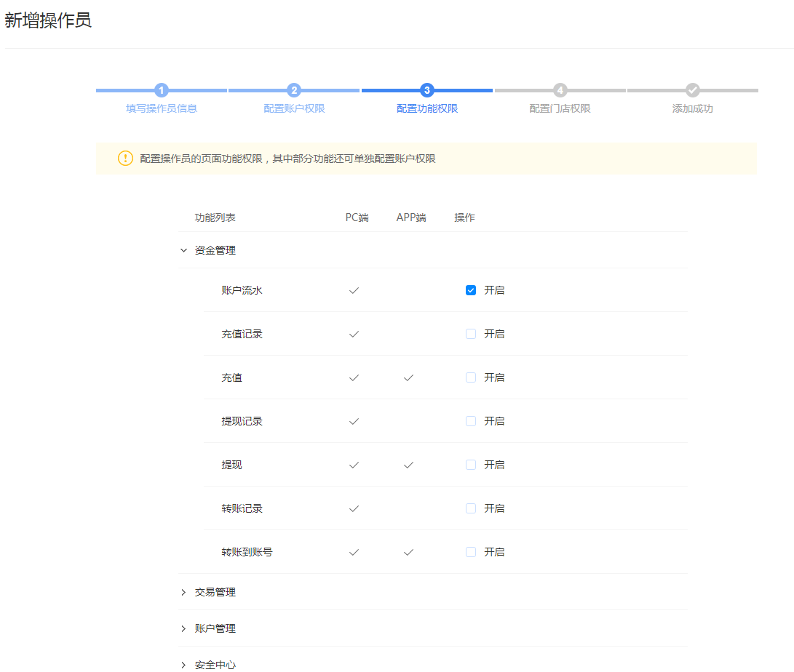Click the PC端 checkmark for 充值
Viewport: 794px width, 672px height.
354,377
